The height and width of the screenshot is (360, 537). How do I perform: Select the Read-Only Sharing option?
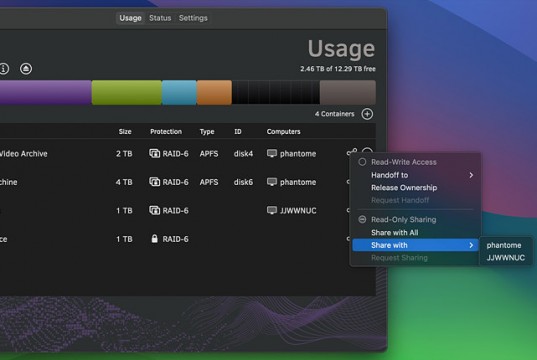pos(362,220)
